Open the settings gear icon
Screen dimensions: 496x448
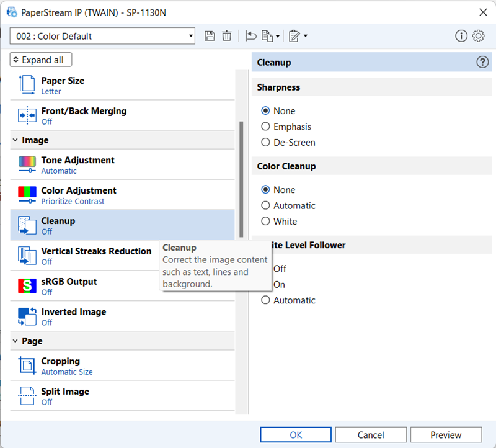[478, 36]
